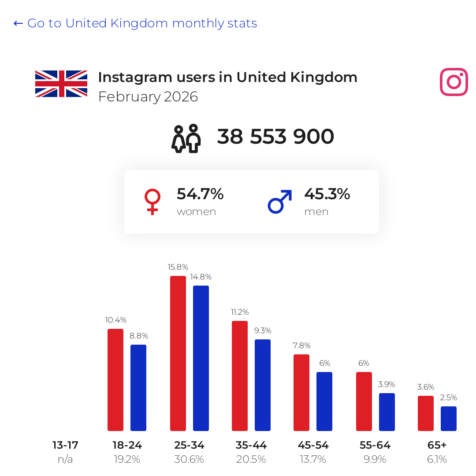Click the Instagram logo icon
This screenshot has height=476, width=476.
point(454,82)
